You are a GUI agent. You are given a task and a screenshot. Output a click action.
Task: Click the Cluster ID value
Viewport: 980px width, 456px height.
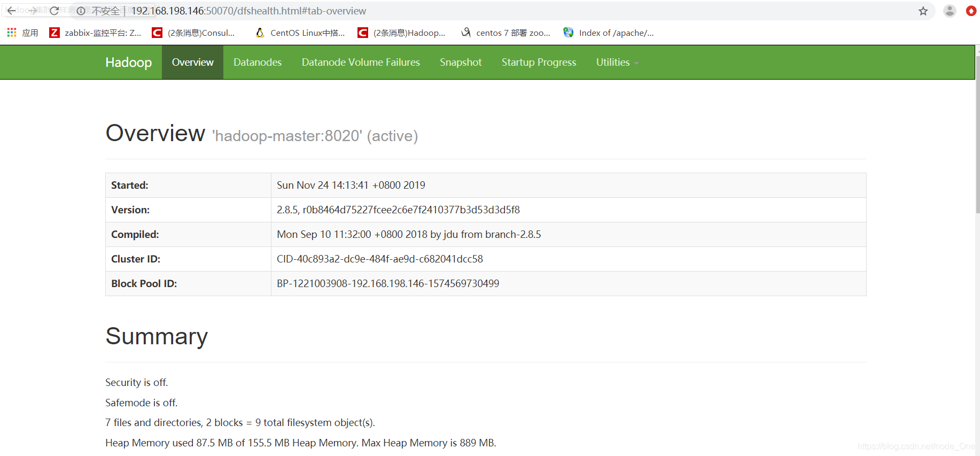pos(380,259)
